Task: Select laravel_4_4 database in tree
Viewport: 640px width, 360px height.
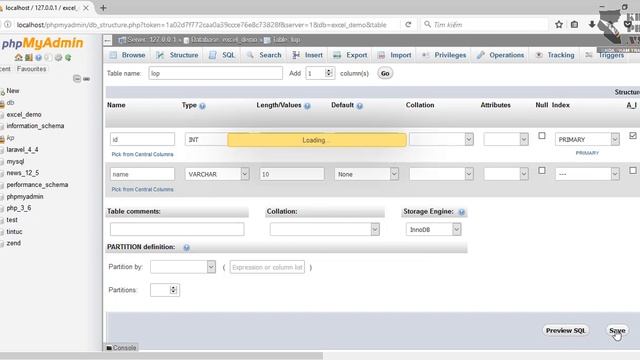Action: coord(22,150)
